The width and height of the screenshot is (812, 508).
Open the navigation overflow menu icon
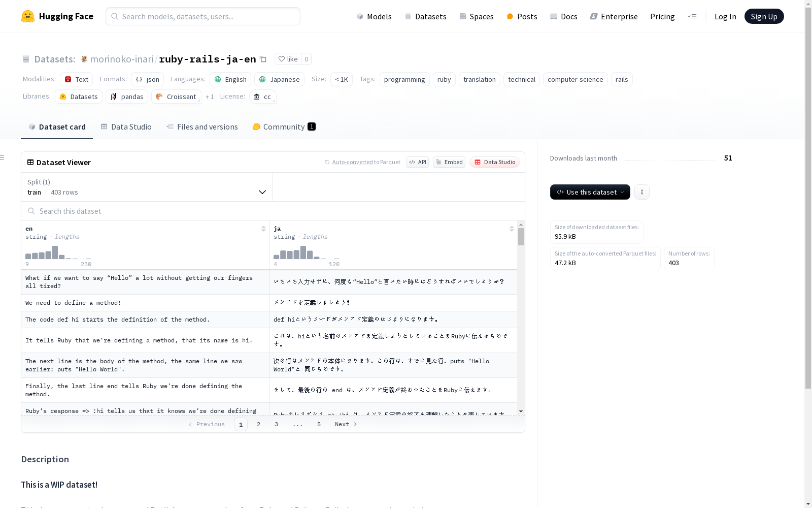692,16
